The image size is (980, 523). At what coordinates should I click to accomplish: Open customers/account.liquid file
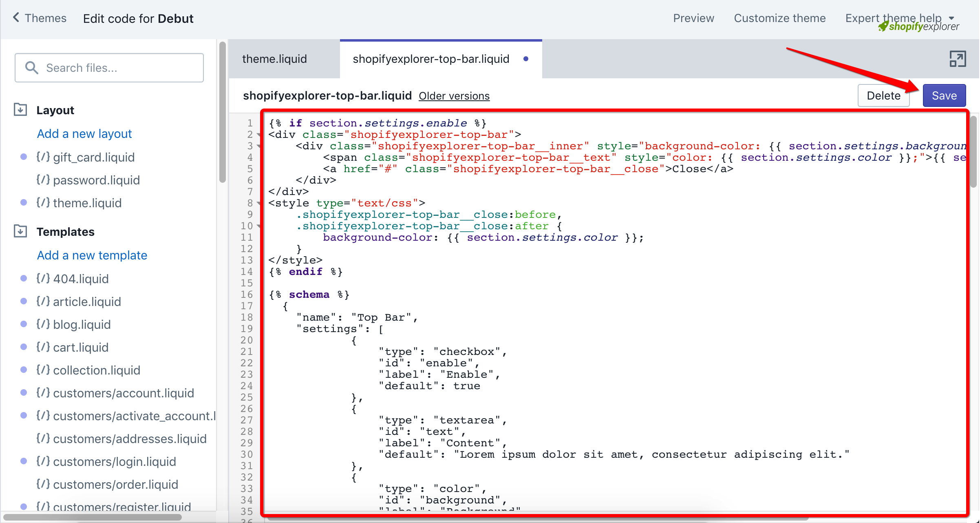[x=124, y=393]
